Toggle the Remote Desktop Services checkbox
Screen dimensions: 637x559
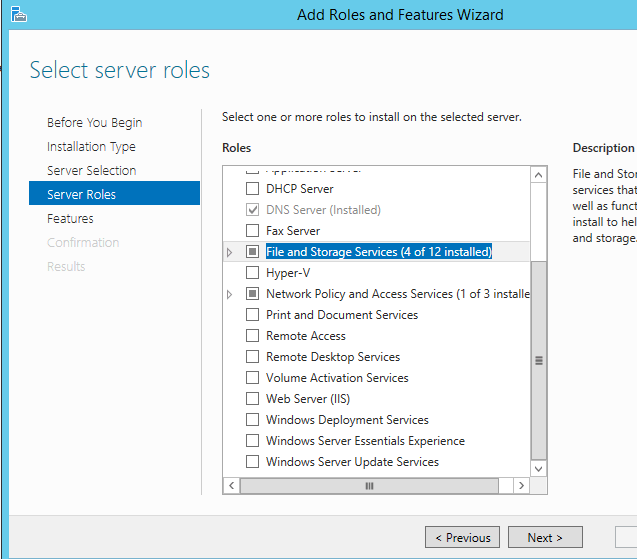coord(252,357)
